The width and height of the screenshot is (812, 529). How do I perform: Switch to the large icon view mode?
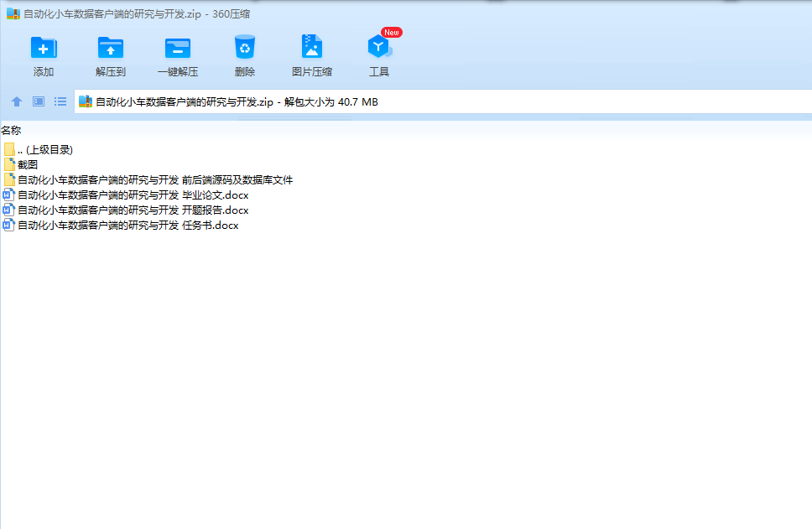pyautogui.click(x=39, y=101)
